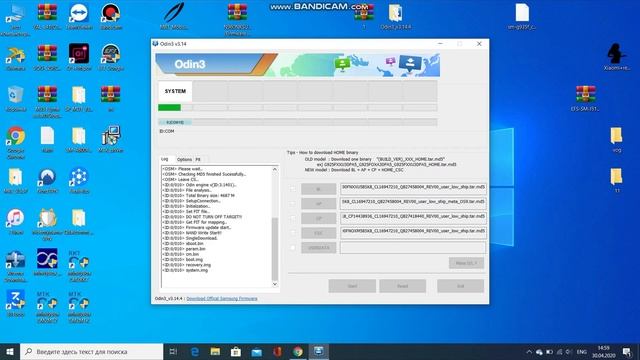Click the BL file button
640x360 pixels.
(318, 189)
